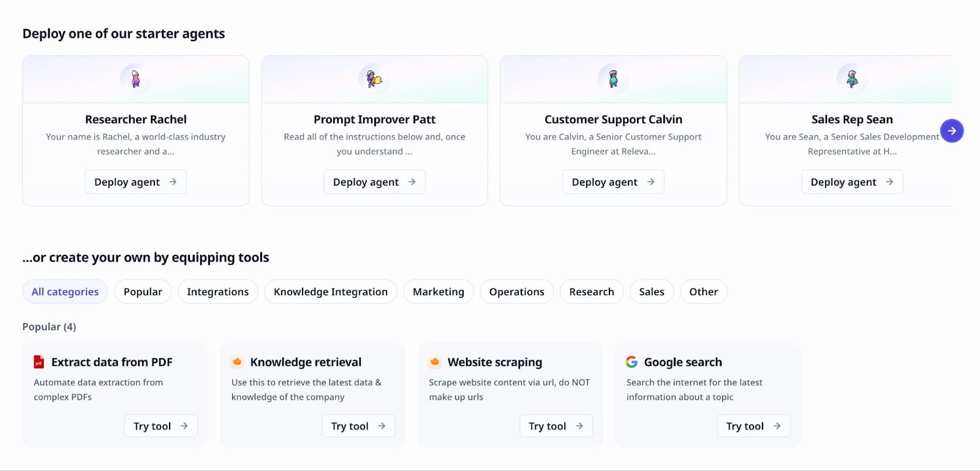Click the red PDF icon

click(x=39, y=362)
